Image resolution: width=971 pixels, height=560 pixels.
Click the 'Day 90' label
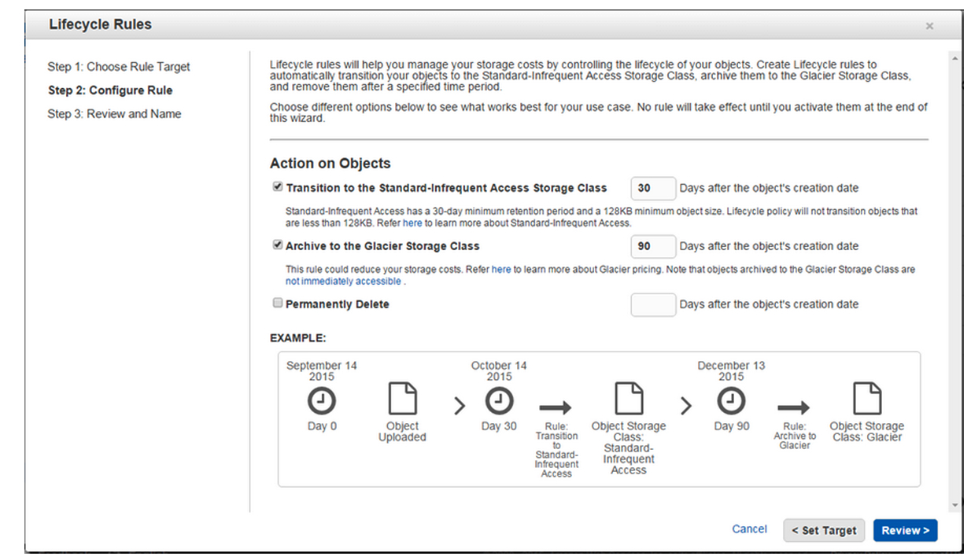coord(731,426)
